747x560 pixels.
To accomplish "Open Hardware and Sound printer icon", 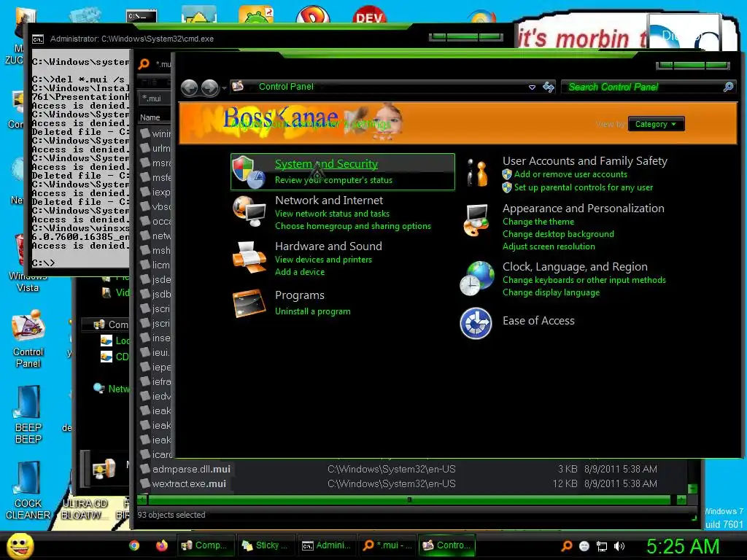I will [249, 257].
